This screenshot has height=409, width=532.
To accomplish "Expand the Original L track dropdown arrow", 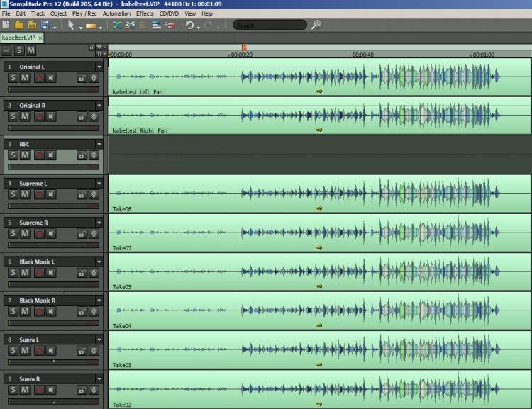I will pos(99,67).
